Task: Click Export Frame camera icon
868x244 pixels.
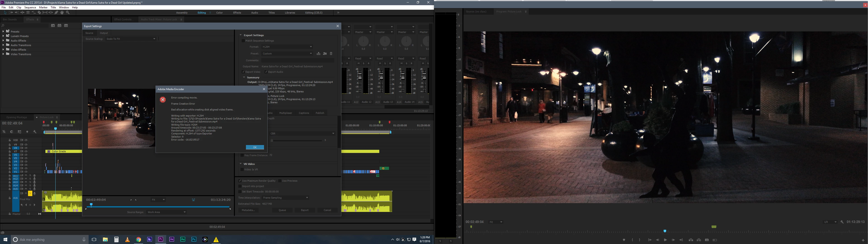Action: pyautogui.click(x=707, y=240)
